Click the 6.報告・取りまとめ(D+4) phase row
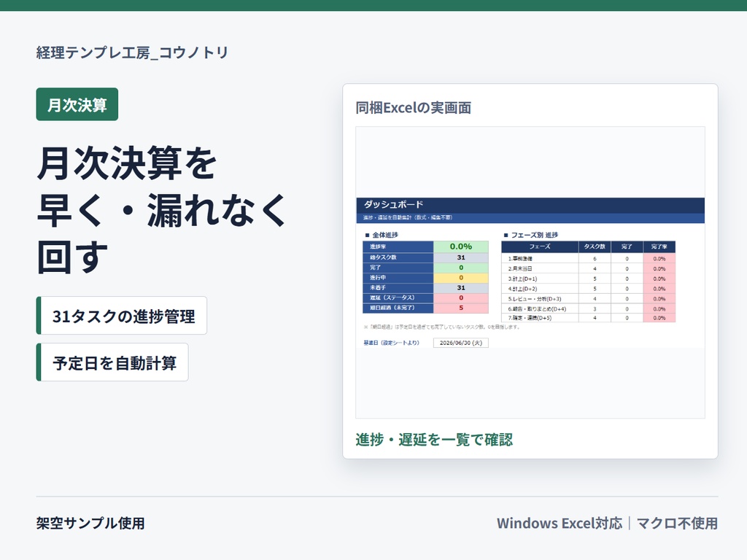 click(x=589, y=308)
